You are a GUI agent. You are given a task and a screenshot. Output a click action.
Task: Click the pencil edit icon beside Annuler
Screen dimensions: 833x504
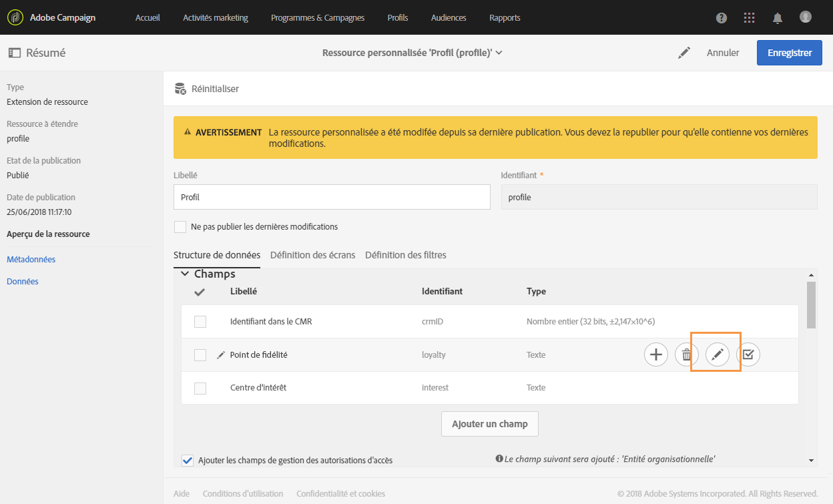click(x=684, y=53)
